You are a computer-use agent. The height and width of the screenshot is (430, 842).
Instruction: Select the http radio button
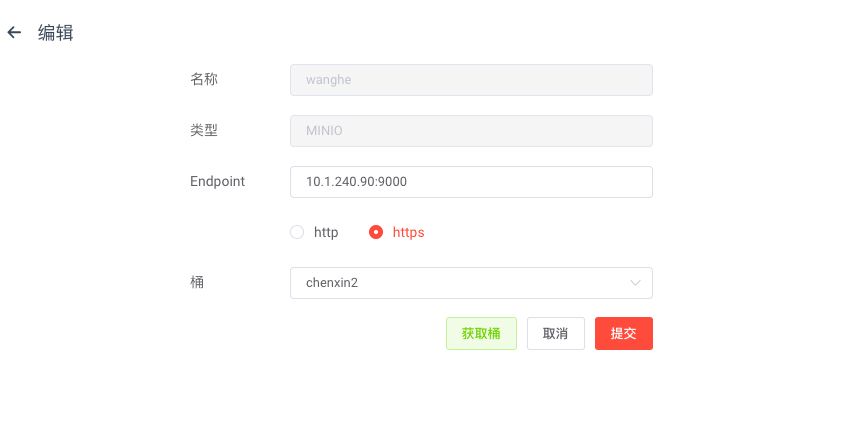pos(297,232)
